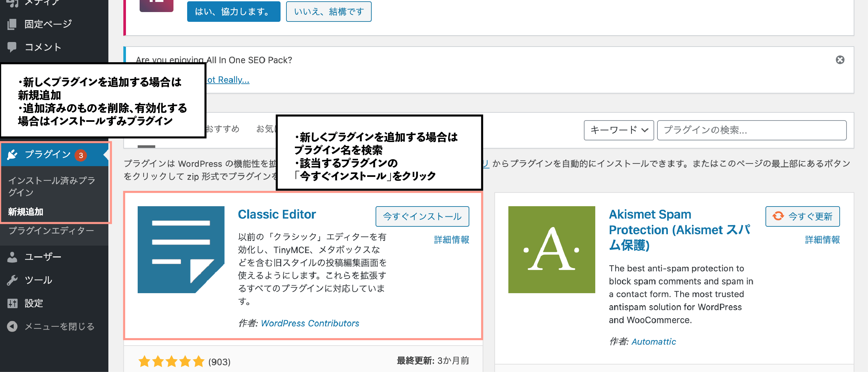Viewport: 868px width, 372px height.
Task: Open the コメント menu item
Action: pyautogui.click(x=43, y=47)
